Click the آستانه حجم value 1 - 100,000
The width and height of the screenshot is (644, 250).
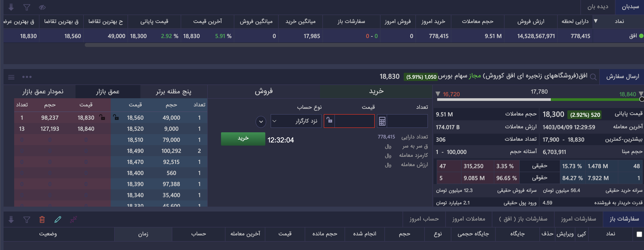[451, 152]
